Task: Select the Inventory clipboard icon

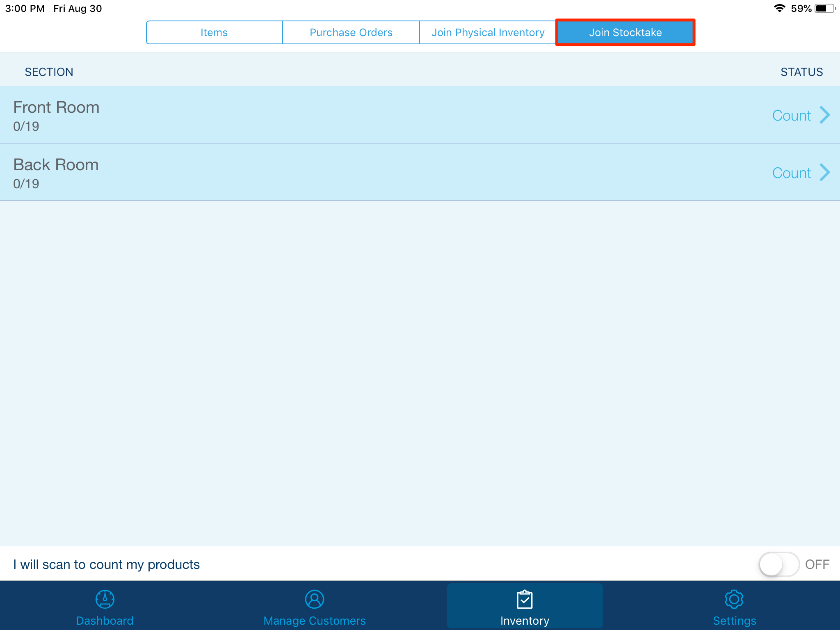Action: coord(524,599)
